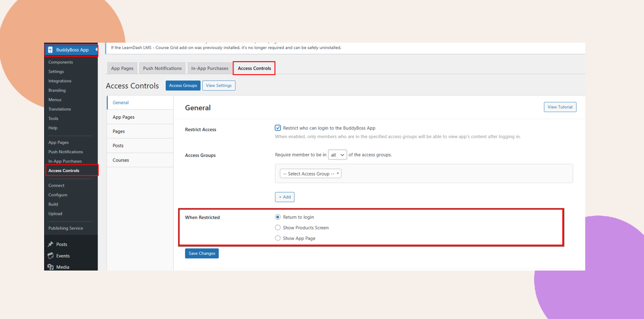Open Access Controls in admin sidebar

point(64,171)
